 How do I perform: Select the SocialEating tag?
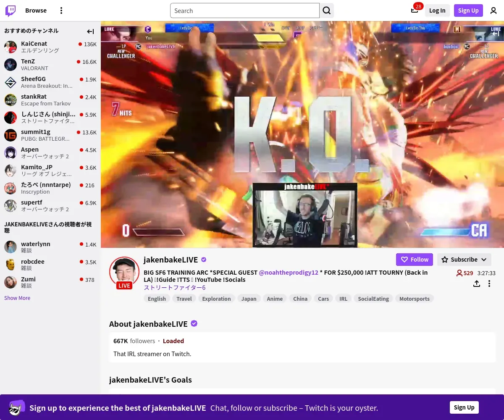[373, 299]
